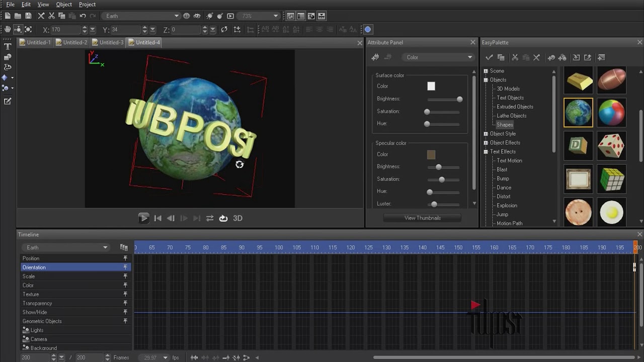Expand the Object Style node
Viewport: 644px width, 362px height.
tap(486, 134)
